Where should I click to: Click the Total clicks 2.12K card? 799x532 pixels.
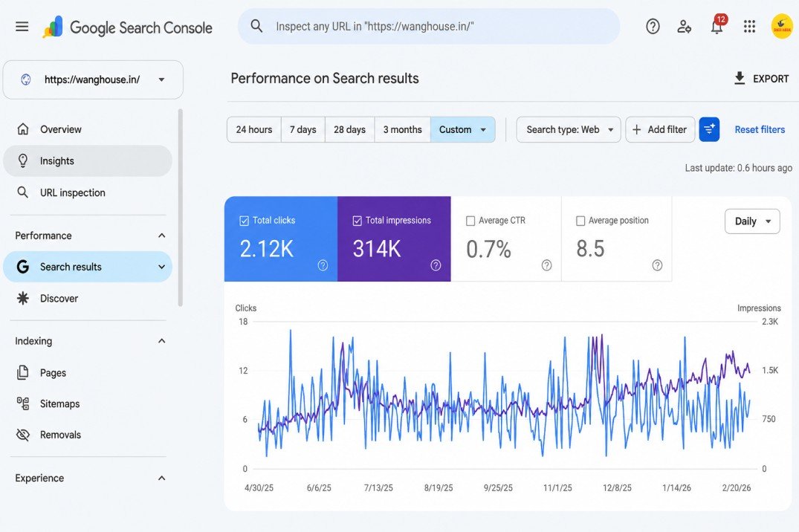[281, 239]
